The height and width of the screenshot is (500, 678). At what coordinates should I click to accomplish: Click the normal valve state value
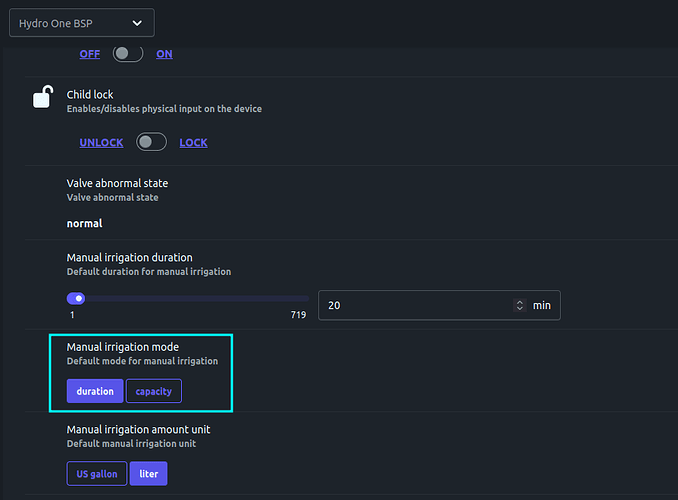84,224
